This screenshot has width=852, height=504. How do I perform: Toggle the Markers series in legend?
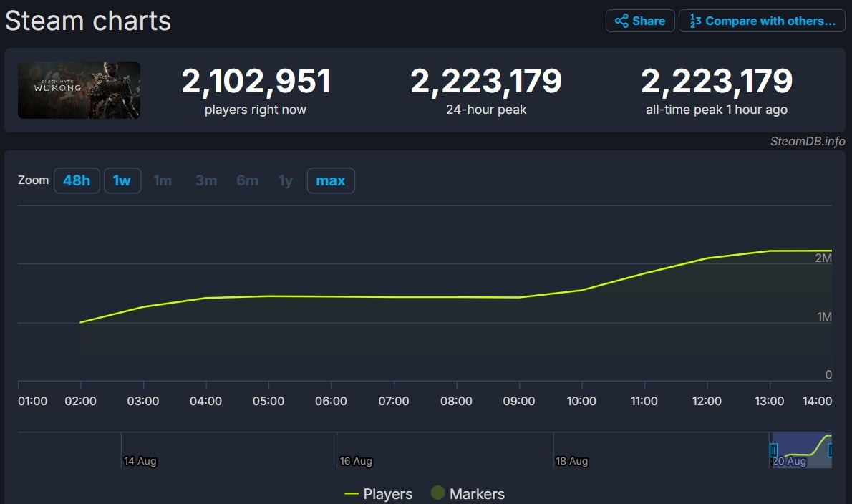[468, 493]
